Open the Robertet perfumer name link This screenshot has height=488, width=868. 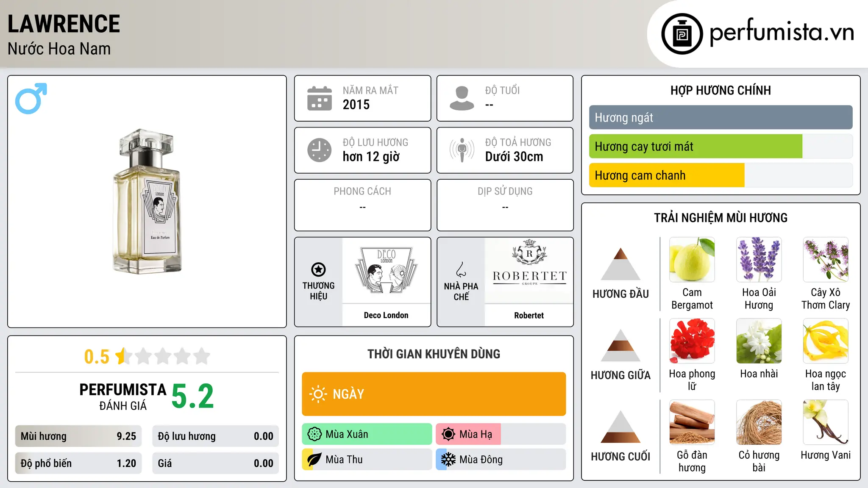click(x=529, y=315)
